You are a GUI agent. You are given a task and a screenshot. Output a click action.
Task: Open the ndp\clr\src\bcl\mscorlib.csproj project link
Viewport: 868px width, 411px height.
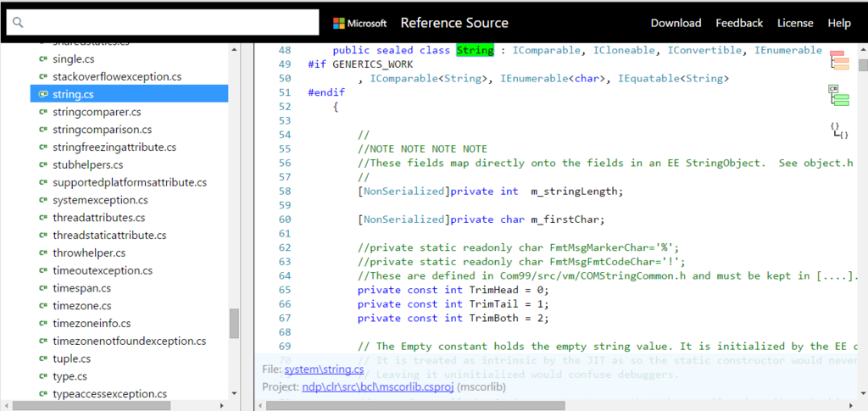tap(379, 387)
